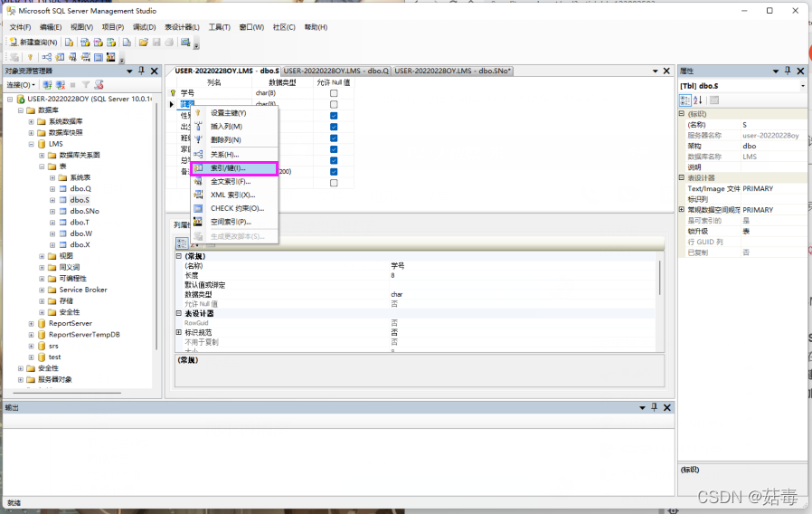Click the disconnect icon in object explorer
Viewport: 812px width, 514px height.
(x=60, y=84)
